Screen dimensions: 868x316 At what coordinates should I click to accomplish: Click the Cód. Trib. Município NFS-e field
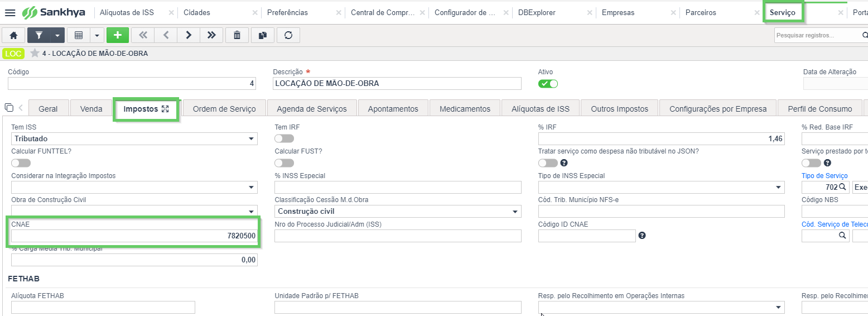point(661,211)
